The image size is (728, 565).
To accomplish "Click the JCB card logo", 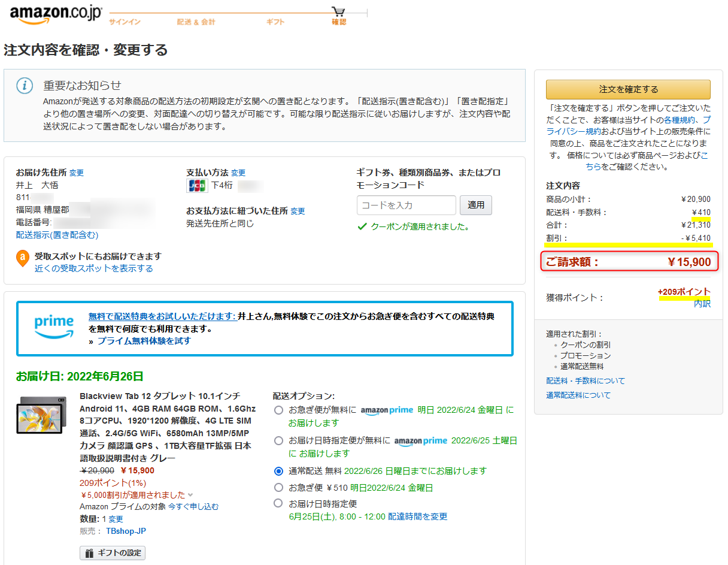I will click(x=197, y=186).
